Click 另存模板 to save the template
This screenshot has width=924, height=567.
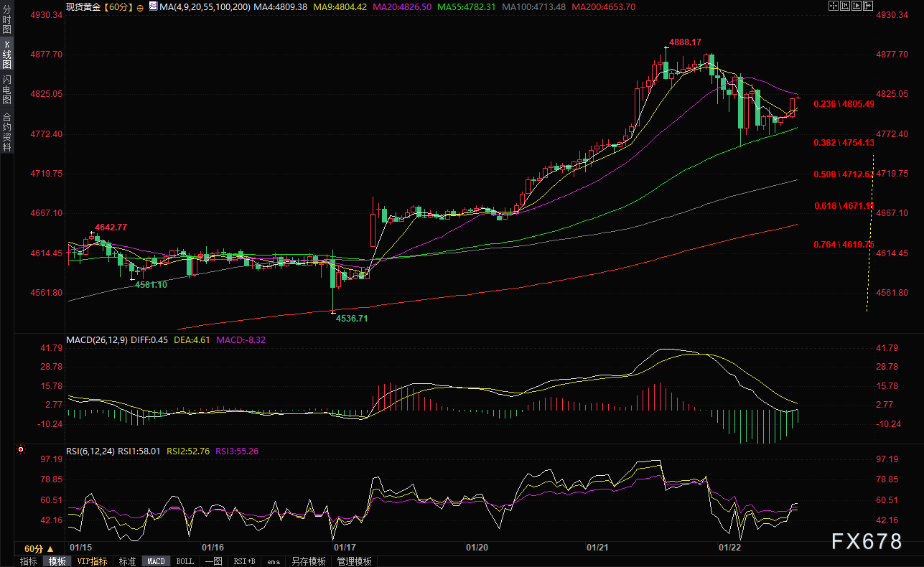308,561
